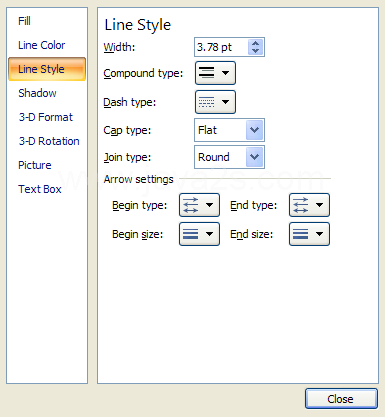
Task: Click the Dash type label
Action: click(x=130, y=102)
